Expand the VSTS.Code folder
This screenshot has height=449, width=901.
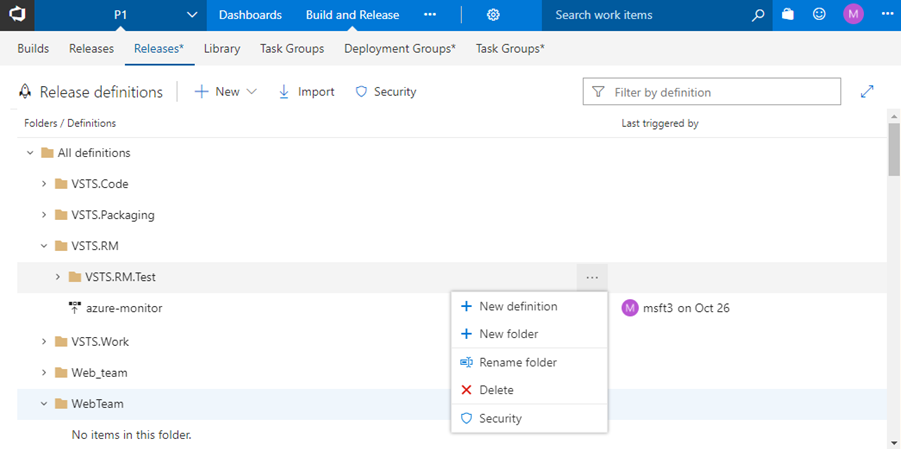pos(44,184)
